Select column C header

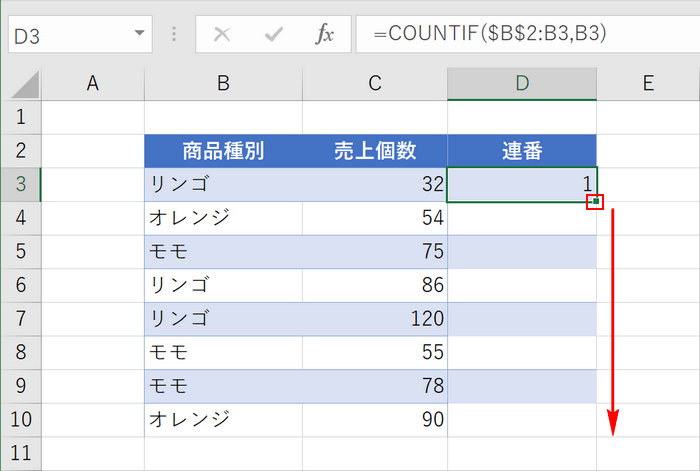coord(375,83)
